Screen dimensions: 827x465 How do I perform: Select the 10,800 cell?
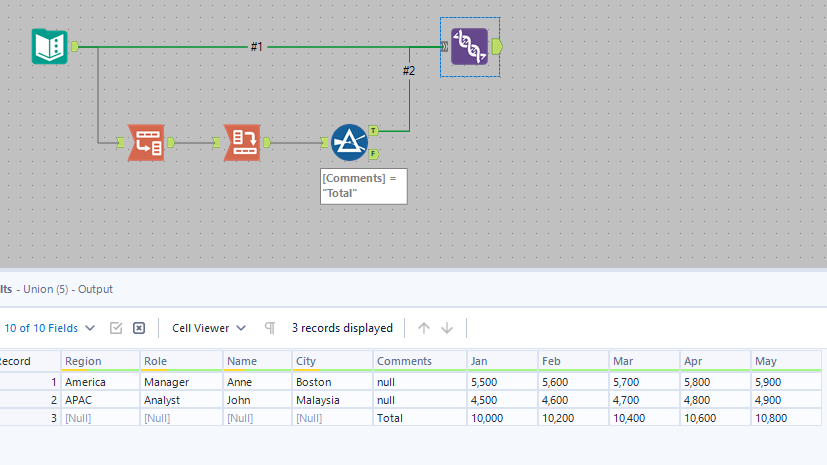pyautogui.click(x=786, y=418)
